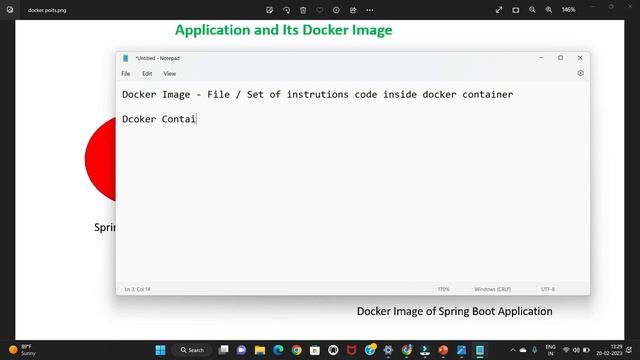
Task: Rotate the image using the Photos rotate icon
Action: tap(287, 10)
